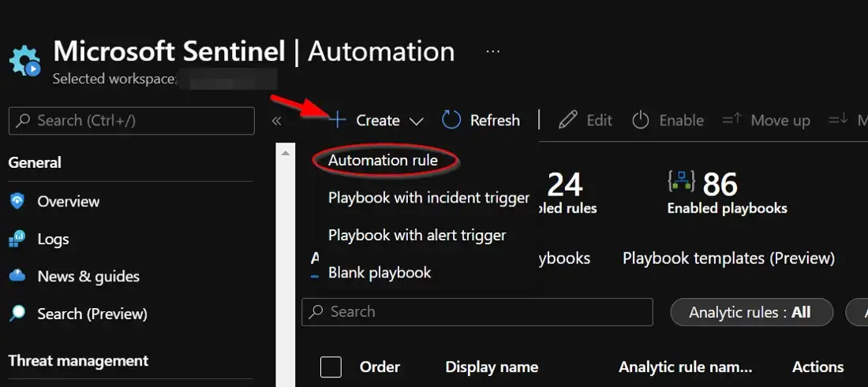Choose Blank playbook option
868x387 pixels.
click(380, 273)
